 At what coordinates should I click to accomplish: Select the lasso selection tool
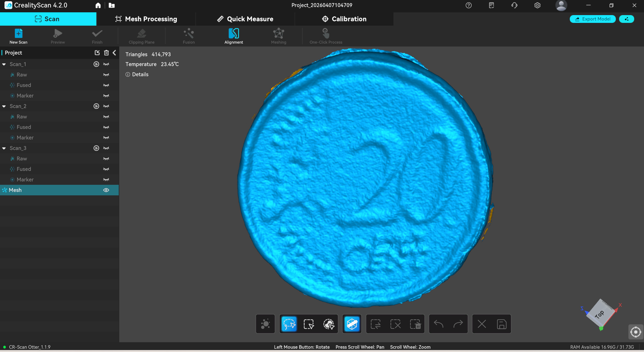[289, 324]
